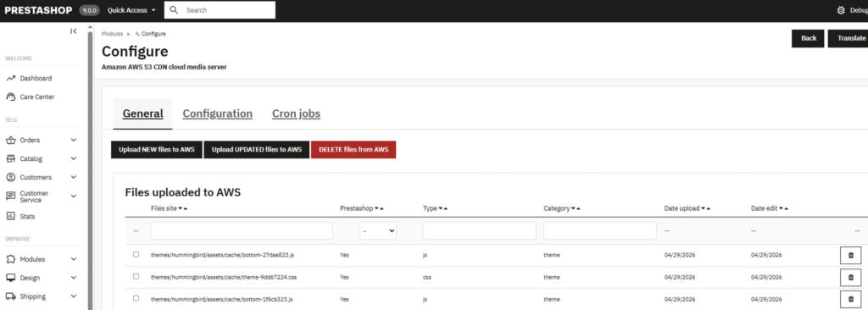
Task: Click the Type filter field
Action: click(480, 231)
